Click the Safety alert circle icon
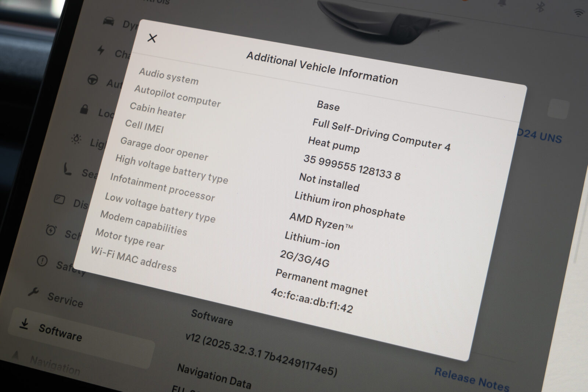The height and width of the screenshot is (392, 588). pos(42,261)
